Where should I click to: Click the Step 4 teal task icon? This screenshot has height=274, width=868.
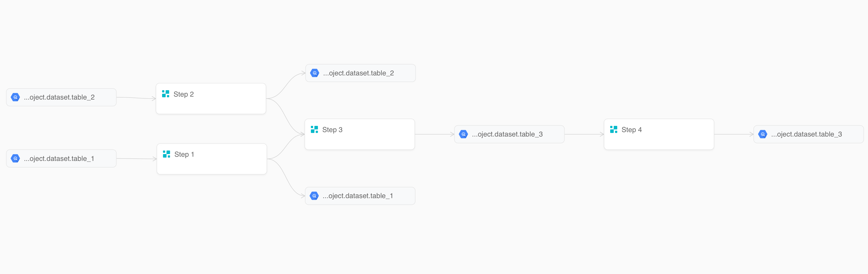point(614,129)
